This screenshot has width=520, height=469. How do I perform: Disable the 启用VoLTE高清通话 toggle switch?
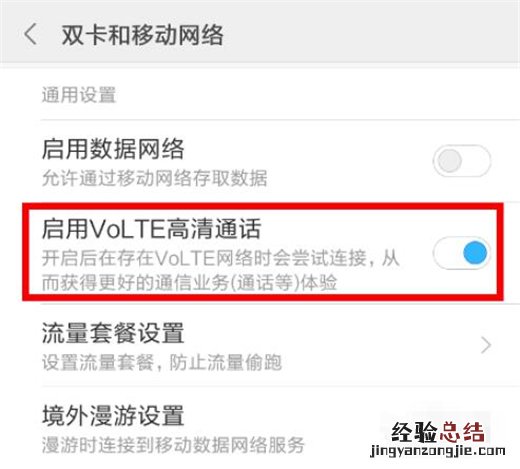tap(462, 253)
